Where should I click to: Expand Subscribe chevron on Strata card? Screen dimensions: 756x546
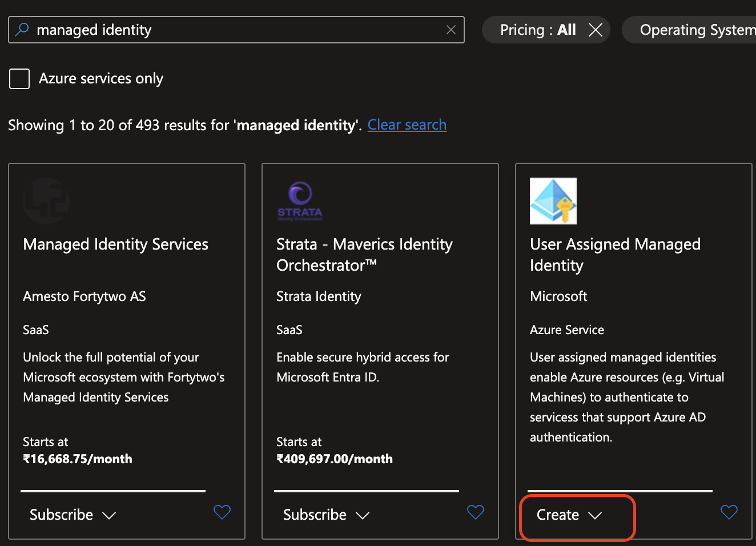coord(363,515)
